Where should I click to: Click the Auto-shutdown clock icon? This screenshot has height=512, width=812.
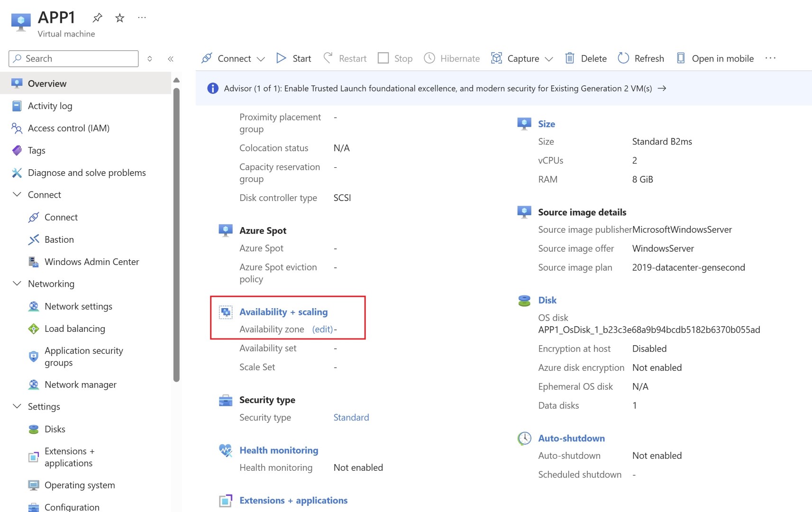pyautogui.click(x=524, y=439)
